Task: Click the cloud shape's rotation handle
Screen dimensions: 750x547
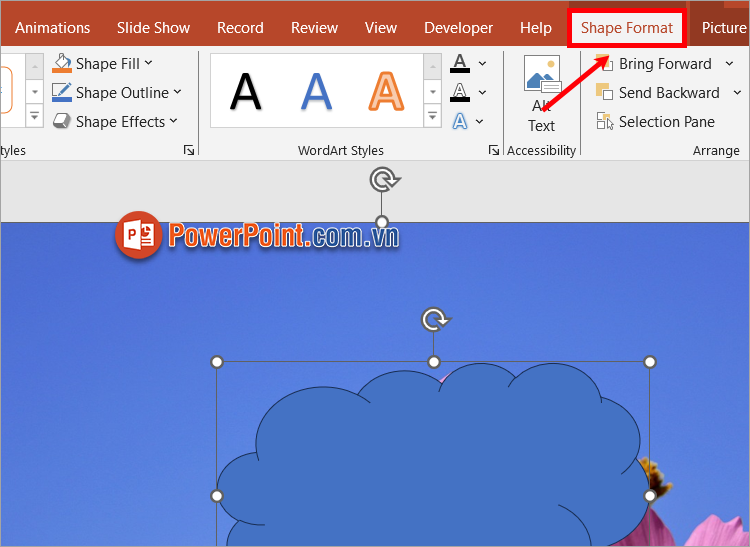Action: coord(434,320)
